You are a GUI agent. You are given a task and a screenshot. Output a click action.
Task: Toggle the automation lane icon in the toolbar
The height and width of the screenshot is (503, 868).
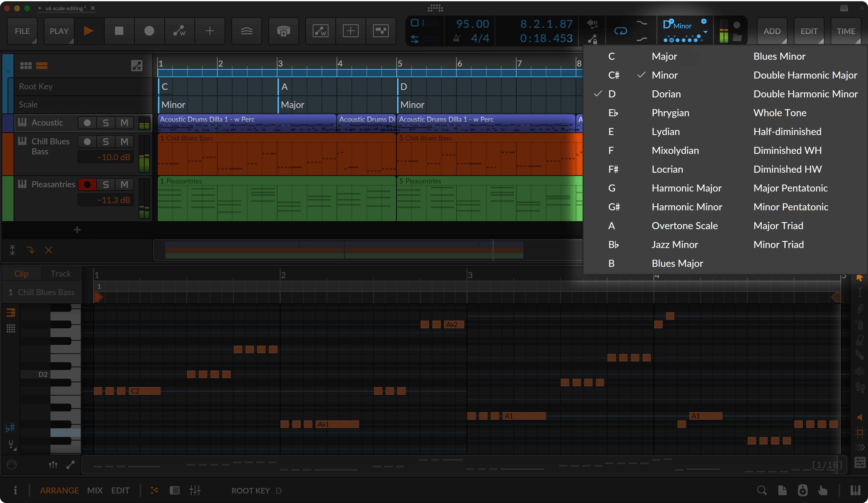(x=247, y=31)
